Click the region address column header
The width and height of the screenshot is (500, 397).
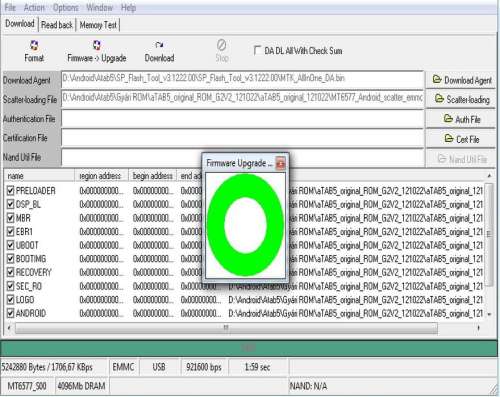pos(102,176)
